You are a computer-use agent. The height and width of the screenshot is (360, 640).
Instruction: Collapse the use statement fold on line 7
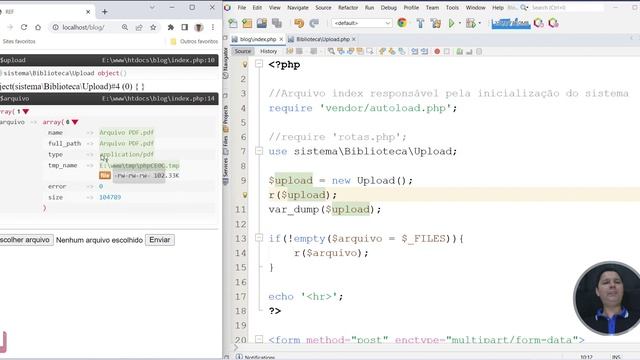[x=259, y=151]
